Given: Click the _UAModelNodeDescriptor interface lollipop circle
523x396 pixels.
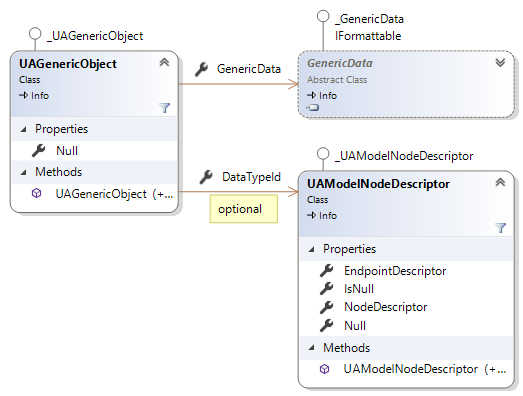Looking at the screenshot, I should [x=323, y=154].
